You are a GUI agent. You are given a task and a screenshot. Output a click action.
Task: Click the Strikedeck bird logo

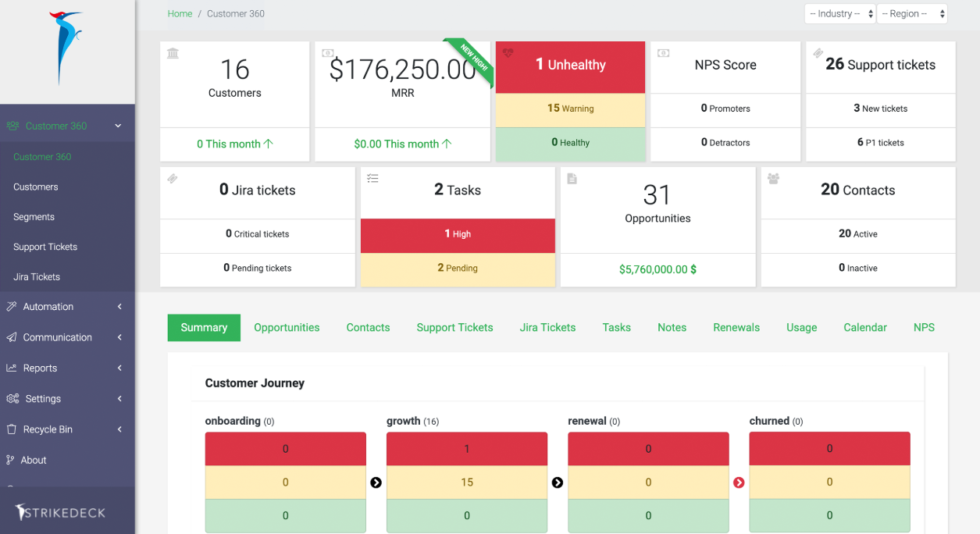(66, 48)
